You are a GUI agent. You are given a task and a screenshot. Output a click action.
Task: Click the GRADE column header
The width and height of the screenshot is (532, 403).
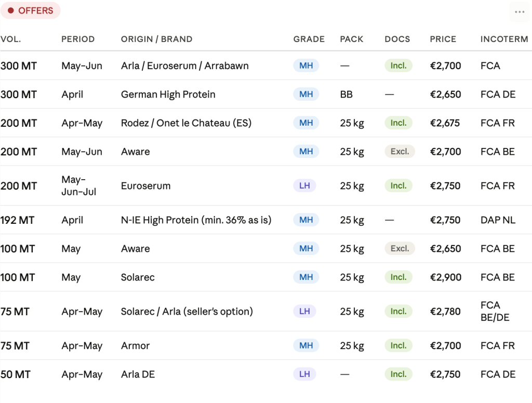point(309,39)
